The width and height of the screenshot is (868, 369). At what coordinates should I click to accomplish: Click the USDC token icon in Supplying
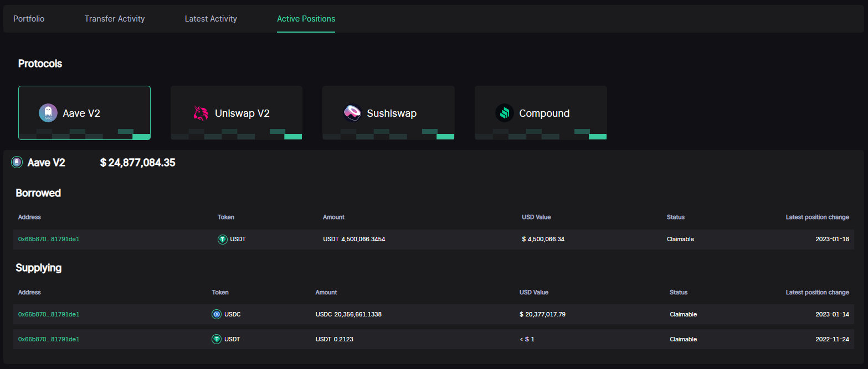tap(217, 314)
